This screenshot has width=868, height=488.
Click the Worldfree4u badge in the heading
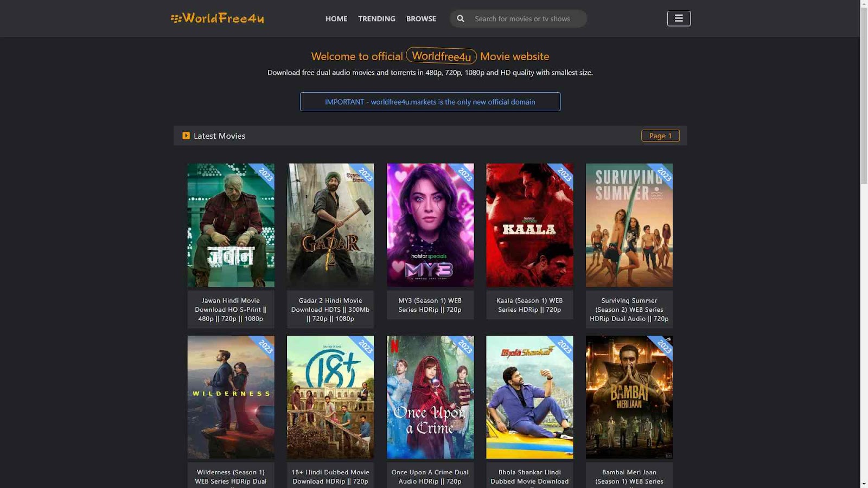441,56
